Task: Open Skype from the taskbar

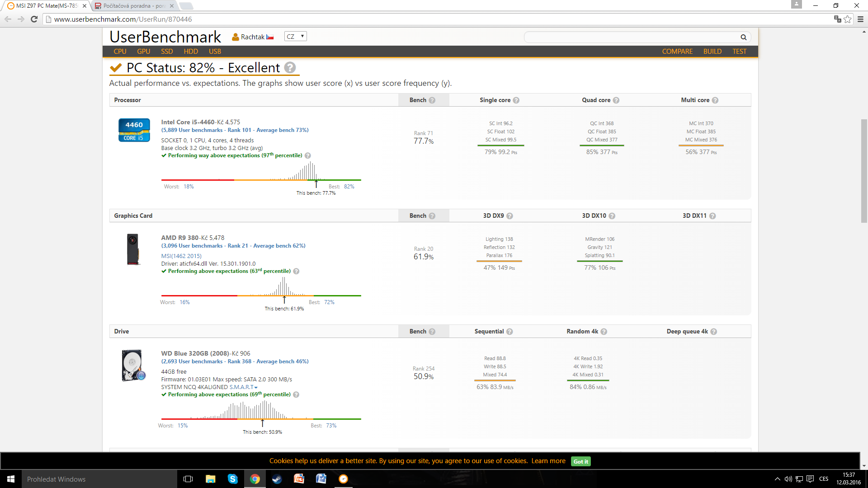Action: click(233, 479)
